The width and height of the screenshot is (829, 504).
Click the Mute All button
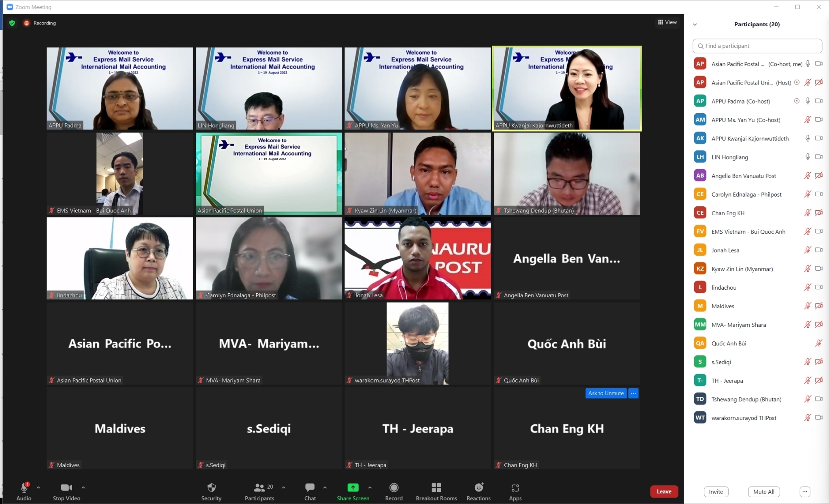tap(764, 491)
